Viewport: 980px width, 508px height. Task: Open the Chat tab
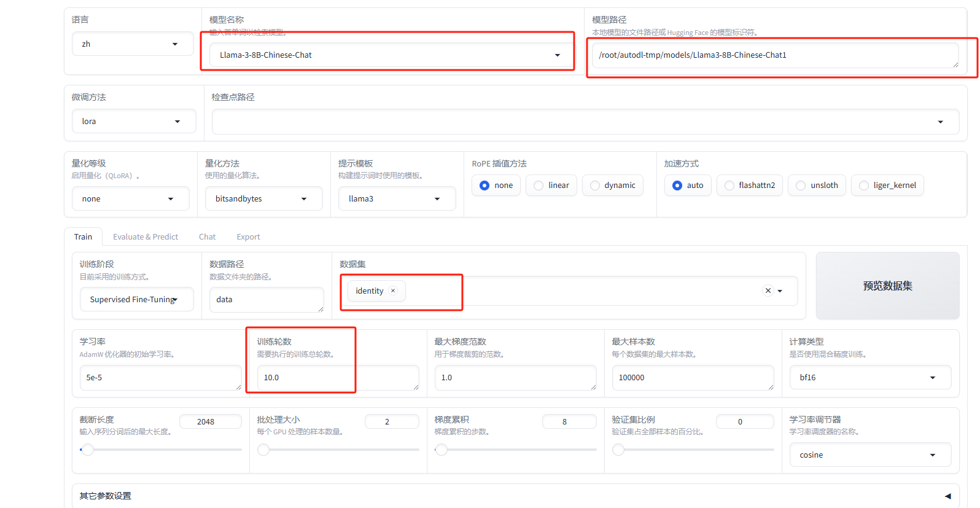[207, 237]
